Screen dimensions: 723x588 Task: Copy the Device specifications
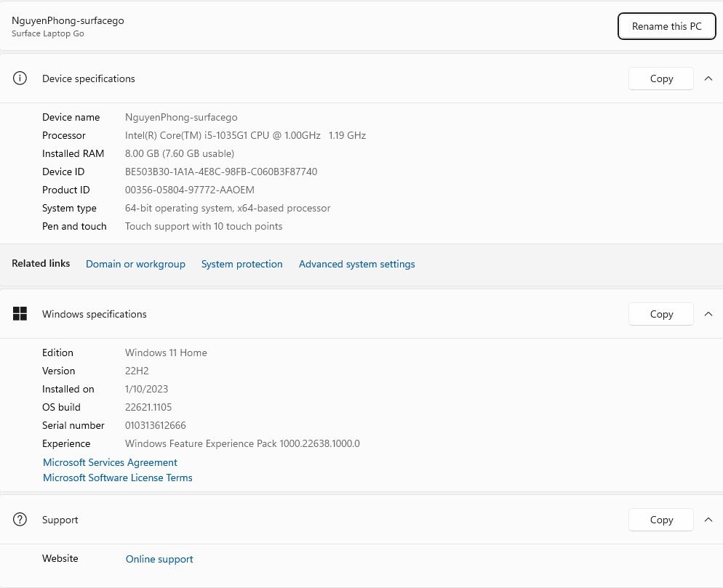tap(660, 78)
